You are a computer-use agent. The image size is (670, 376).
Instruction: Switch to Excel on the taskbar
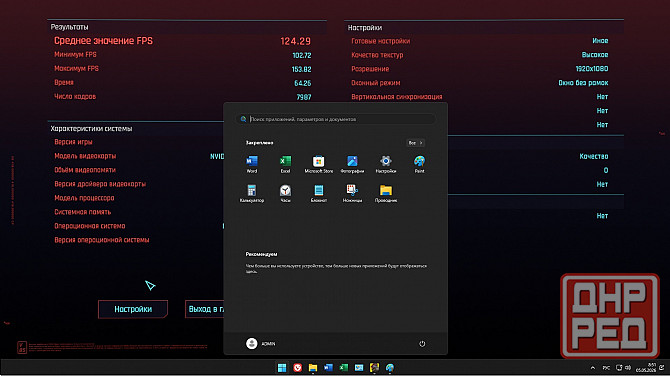344,367
